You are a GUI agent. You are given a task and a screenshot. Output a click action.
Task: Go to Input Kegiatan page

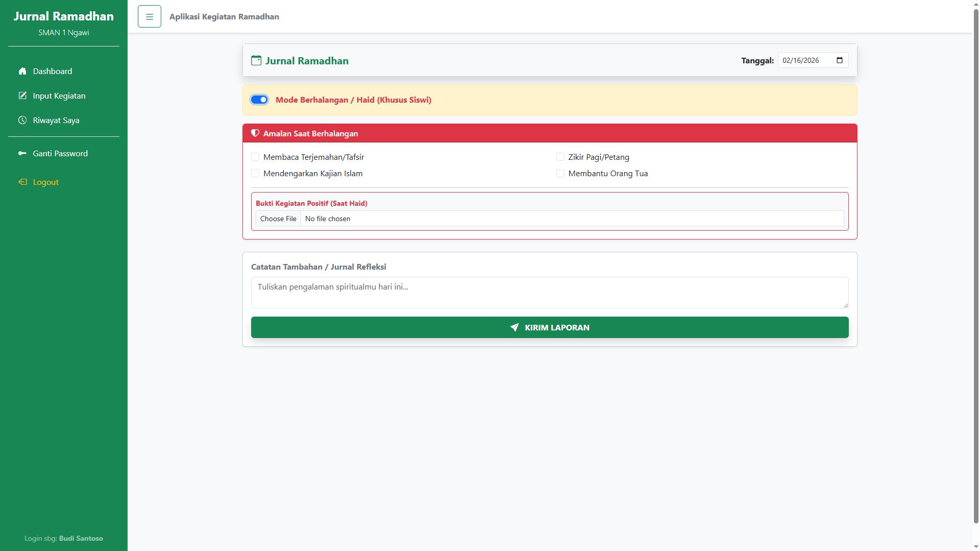pyautogui.click(x=59, y=96)
